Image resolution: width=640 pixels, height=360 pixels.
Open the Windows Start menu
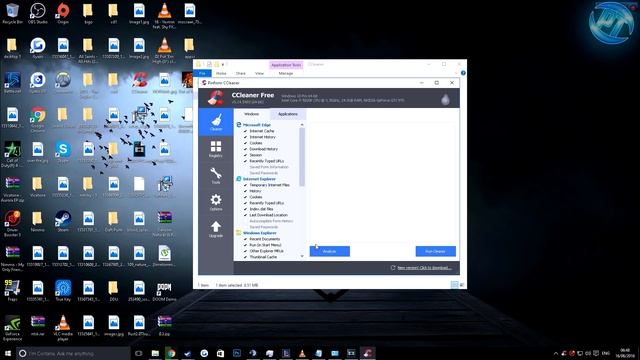tap(8, 353)
